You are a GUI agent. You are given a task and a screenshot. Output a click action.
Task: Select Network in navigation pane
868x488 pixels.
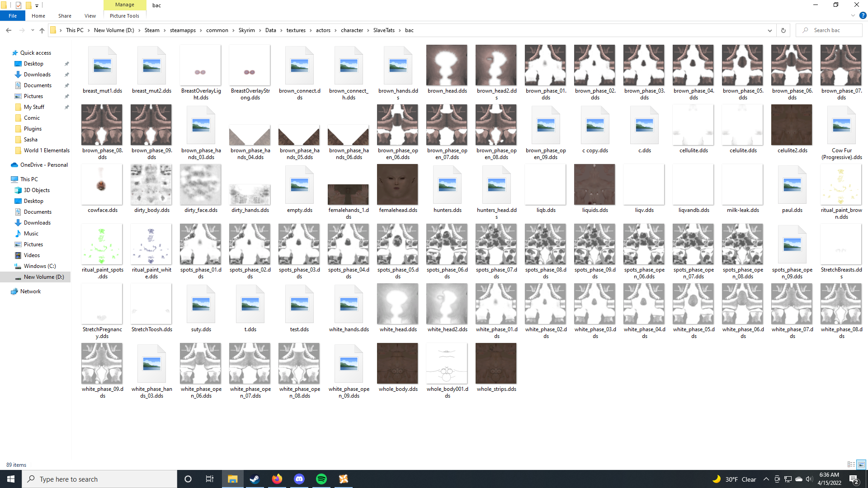30,291
